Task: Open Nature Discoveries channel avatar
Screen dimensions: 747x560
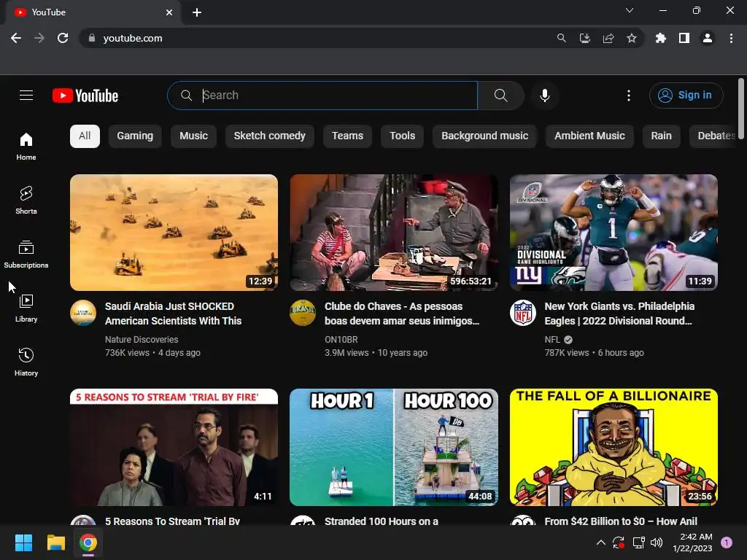Action: (x=83, y=312)
